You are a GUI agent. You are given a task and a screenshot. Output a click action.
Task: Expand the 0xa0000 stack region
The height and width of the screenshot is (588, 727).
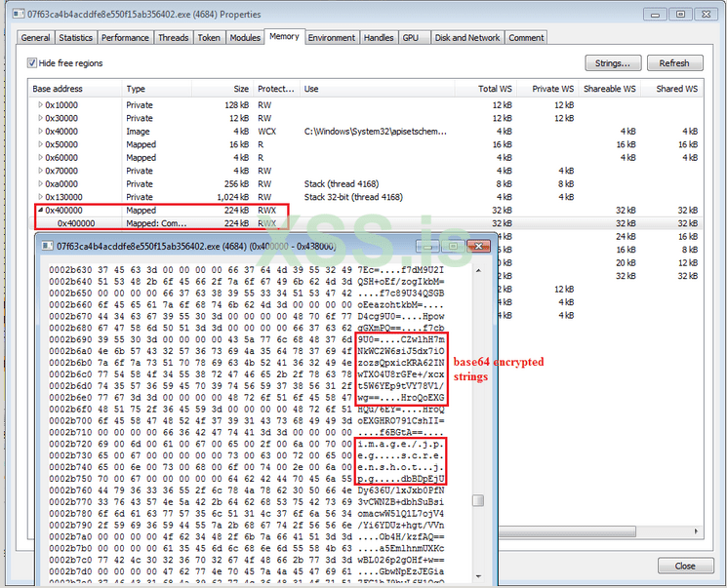click(x=40, y=183)
